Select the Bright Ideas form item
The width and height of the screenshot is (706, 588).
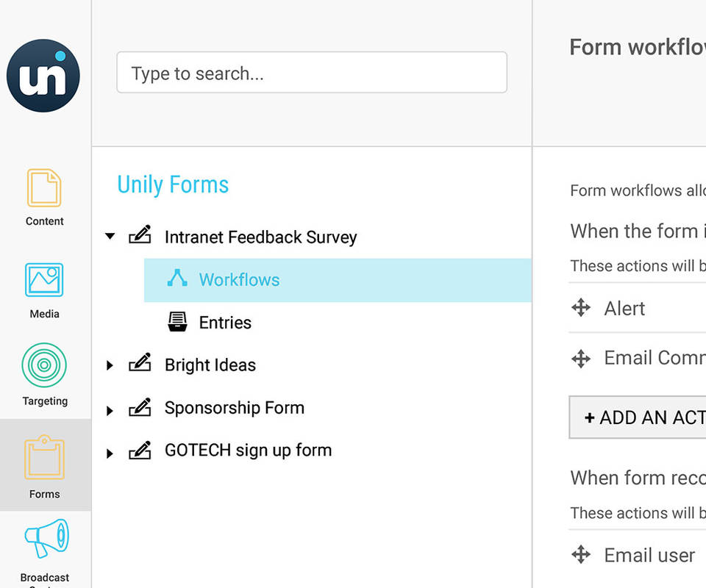[x=210, y=365]
